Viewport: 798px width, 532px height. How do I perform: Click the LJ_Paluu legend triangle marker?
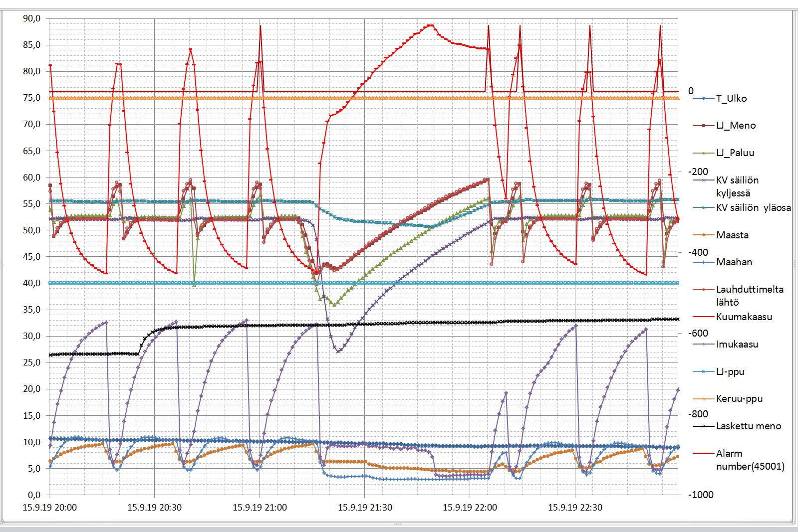[704, 153]
